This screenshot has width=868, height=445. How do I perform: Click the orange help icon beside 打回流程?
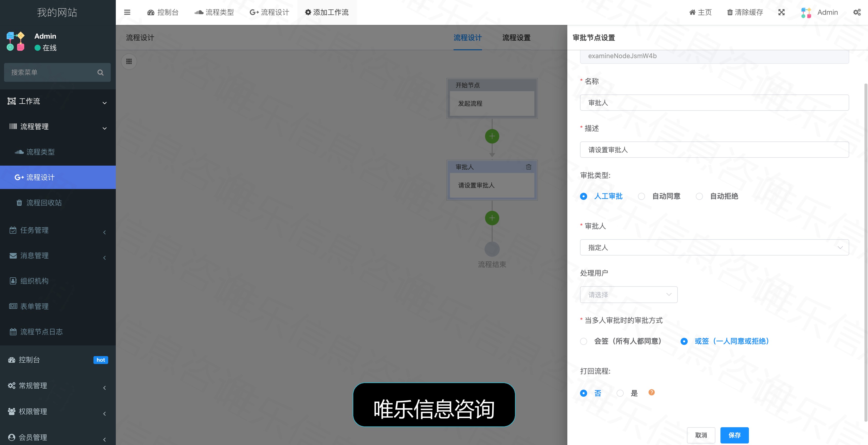[651, 392]
